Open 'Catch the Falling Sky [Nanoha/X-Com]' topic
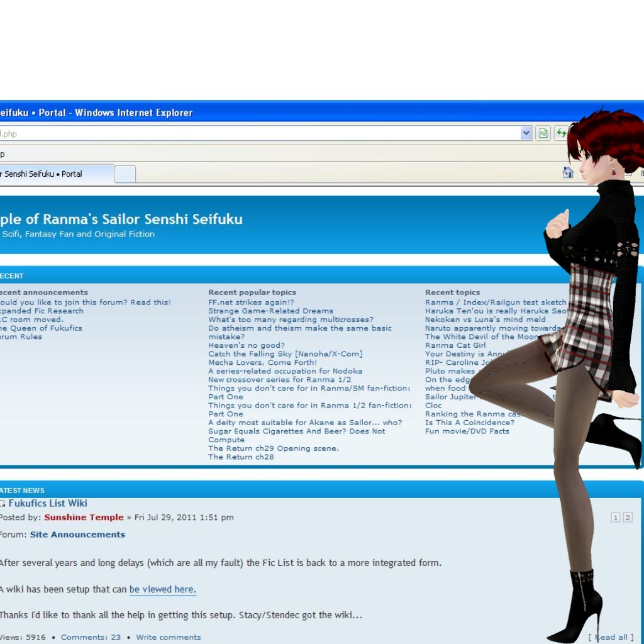The image size is (644, 644). pos(286,353)
